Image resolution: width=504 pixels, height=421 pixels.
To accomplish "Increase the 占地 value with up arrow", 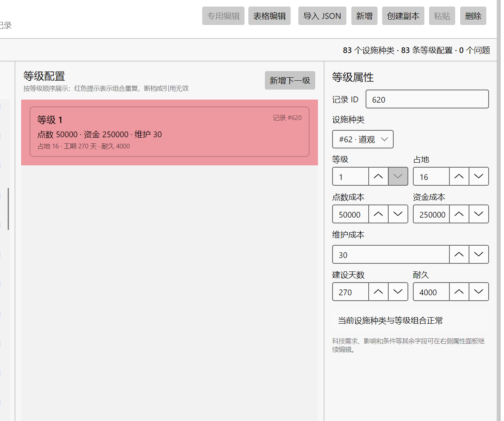I will (459, 176).
